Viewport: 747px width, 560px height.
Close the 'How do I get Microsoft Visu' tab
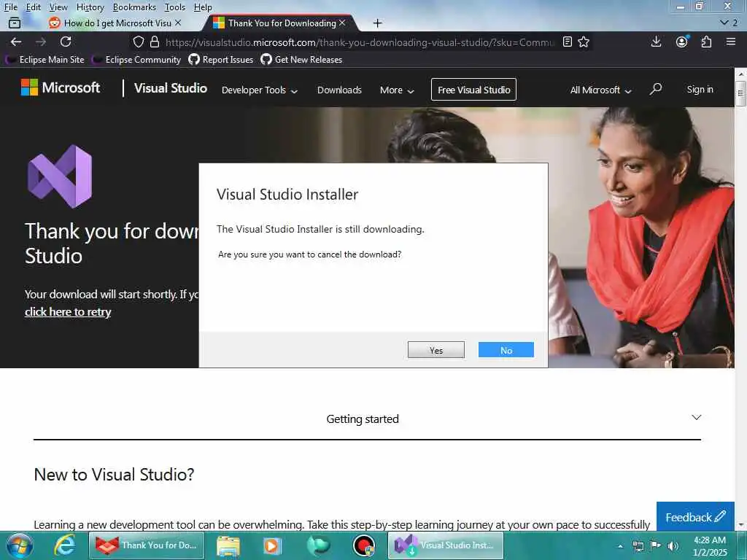178,23
